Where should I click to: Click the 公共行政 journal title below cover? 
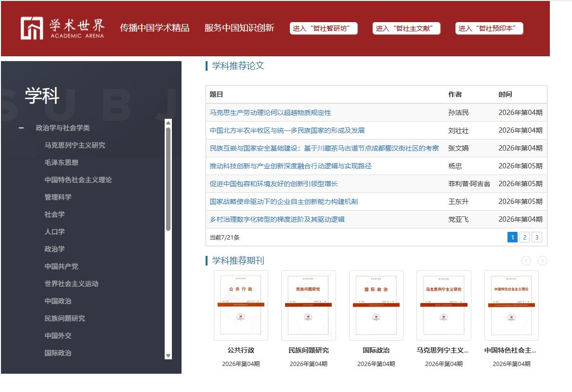pyautogui.click(x=241, y=351)
